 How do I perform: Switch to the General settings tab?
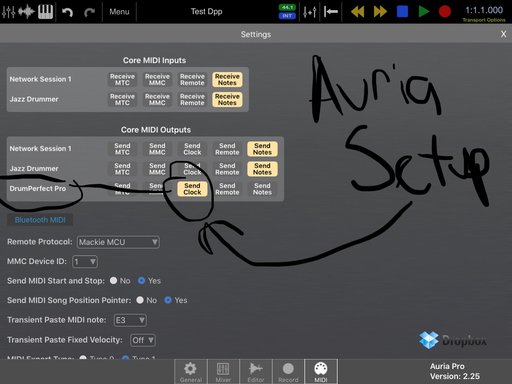[191, 372]
